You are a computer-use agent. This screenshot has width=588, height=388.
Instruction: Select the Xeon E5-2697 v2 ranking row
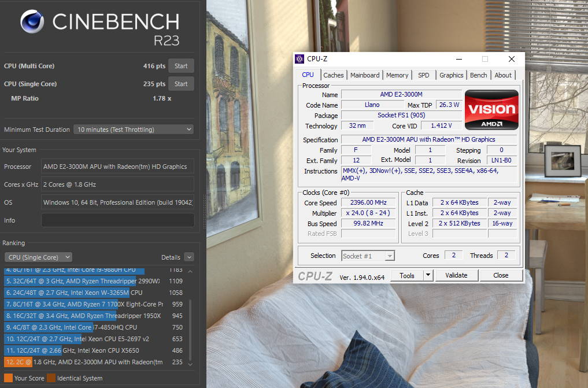point(94,339)
